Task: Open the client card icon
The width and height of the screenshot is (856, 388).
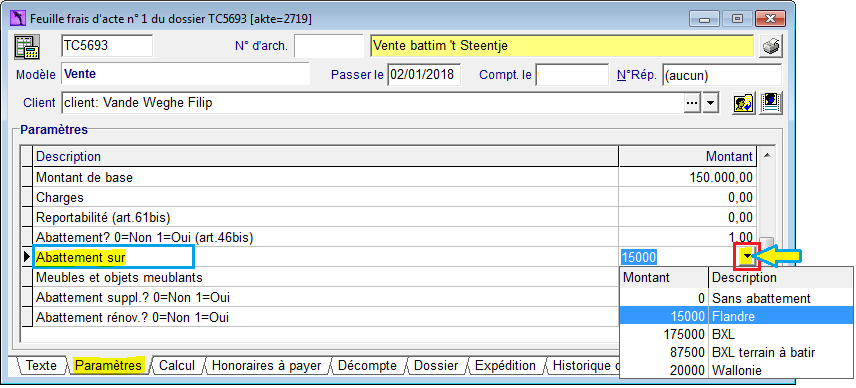Action: (x=744, y=103)
